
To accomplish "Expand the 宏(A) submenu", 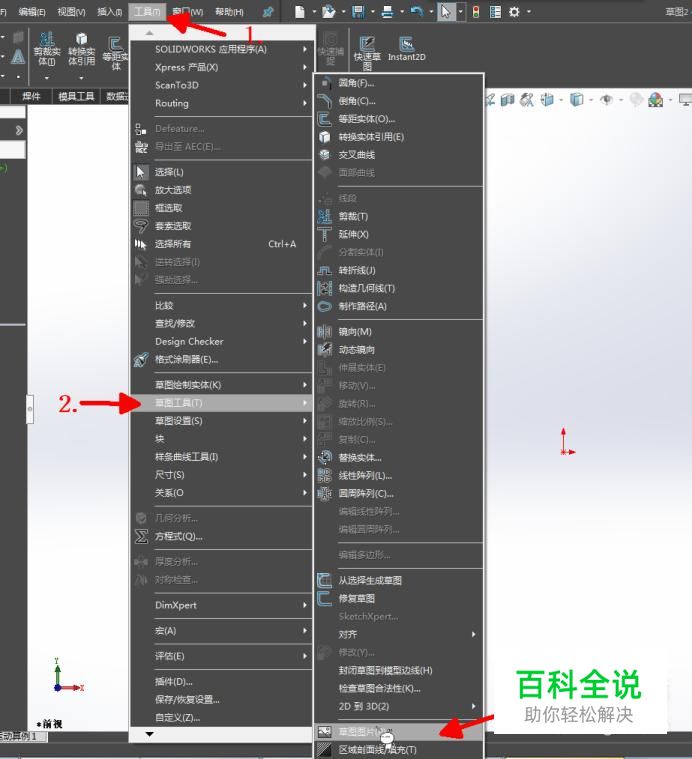I will [x=222, y=631].
